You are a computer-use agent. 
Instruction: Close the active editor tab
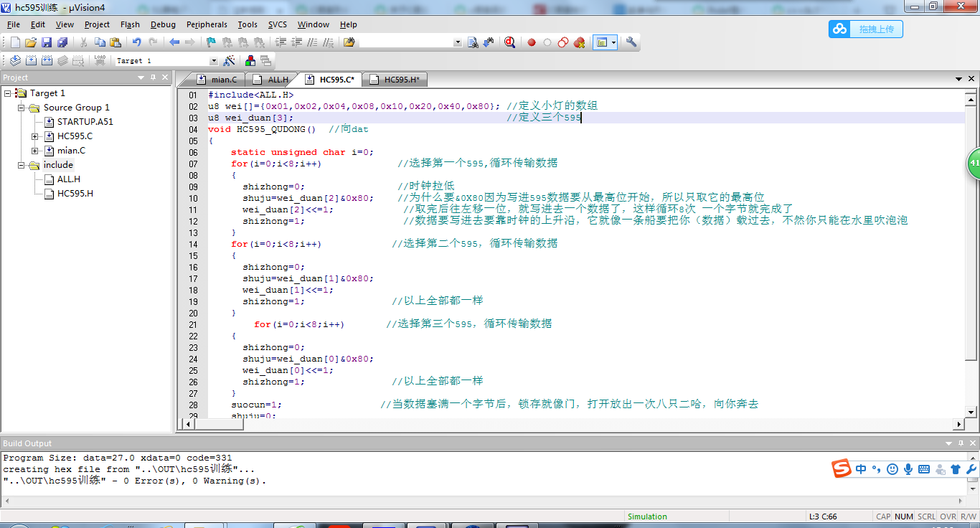coord(971,79)
